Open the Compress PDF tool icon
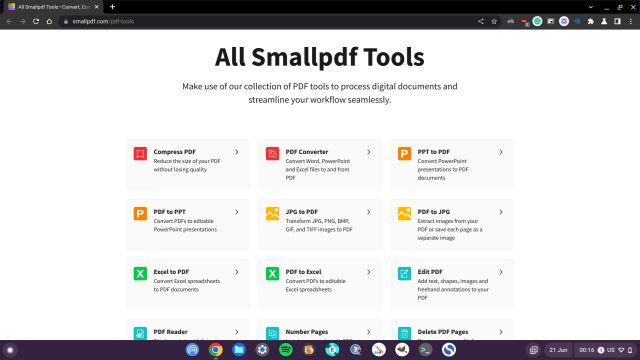 140,154
